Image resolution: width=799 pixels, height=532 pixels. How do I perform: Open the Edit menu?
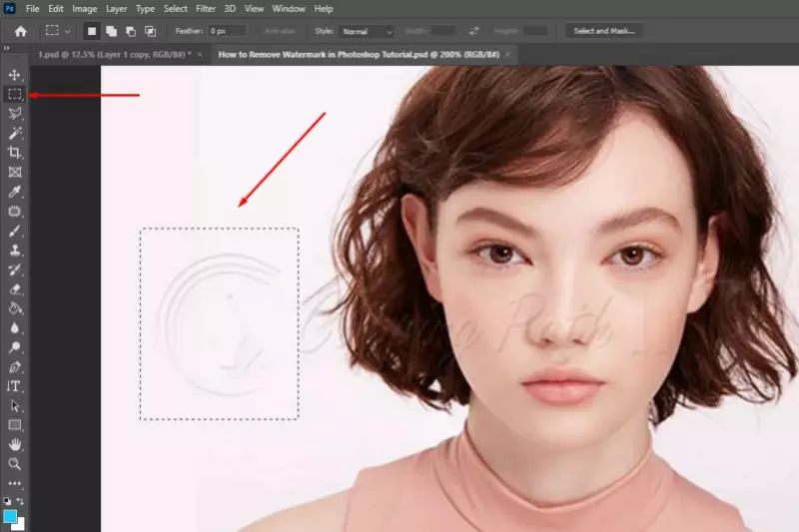point(56,9)
